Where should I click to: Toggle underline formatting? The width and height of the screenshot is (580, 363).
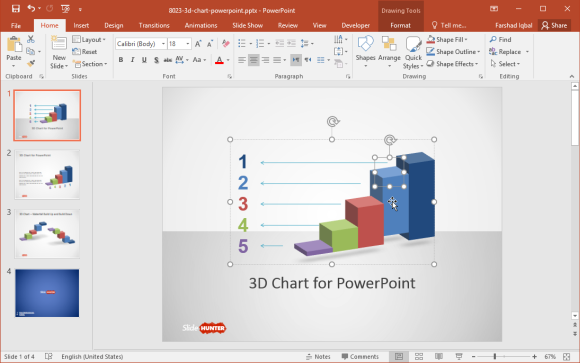pyautogui.click(x=144, y=60)
